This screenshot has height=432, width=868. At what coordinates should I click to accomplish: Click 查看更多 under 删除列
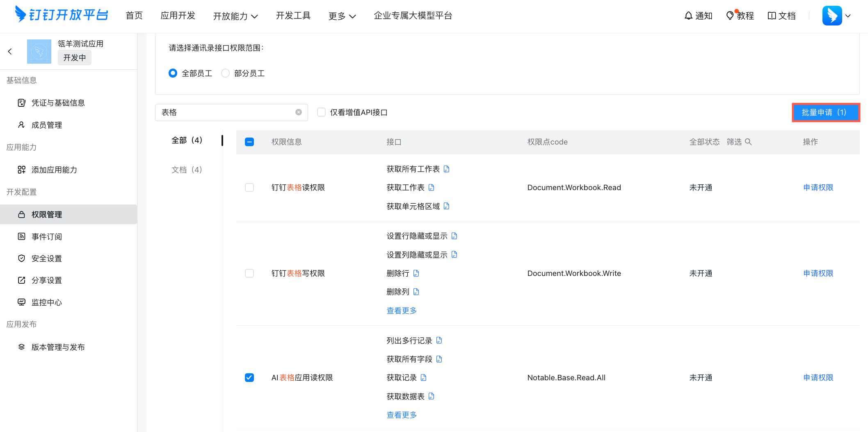pos(402,311)
